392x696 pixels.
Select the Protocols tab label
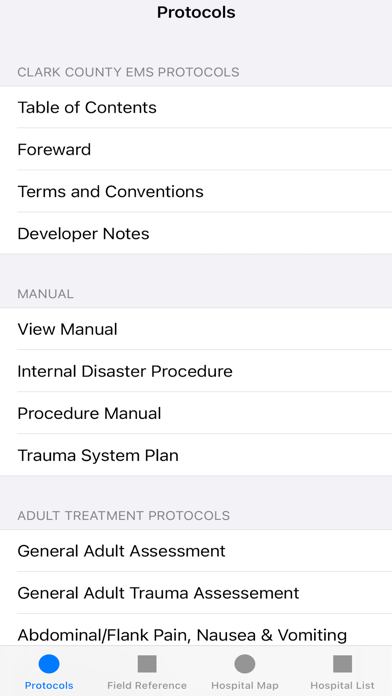pos(49,685)
